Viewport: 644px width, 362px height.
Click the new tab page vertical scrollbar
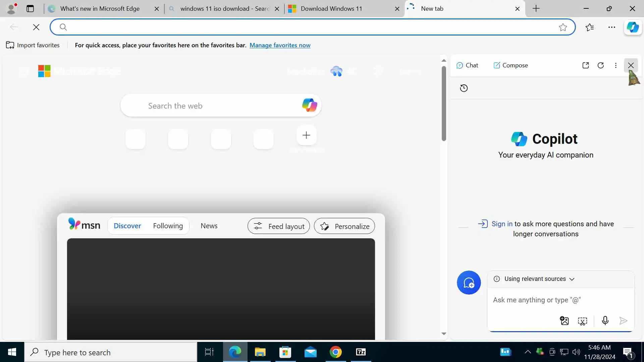444,104
